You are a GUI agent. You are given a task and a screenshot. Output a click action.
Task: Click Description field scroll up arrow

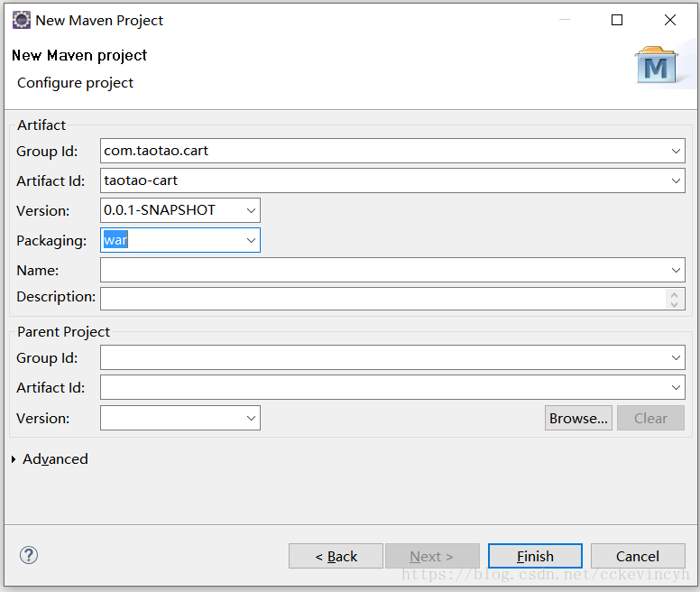tap(674, 295)
